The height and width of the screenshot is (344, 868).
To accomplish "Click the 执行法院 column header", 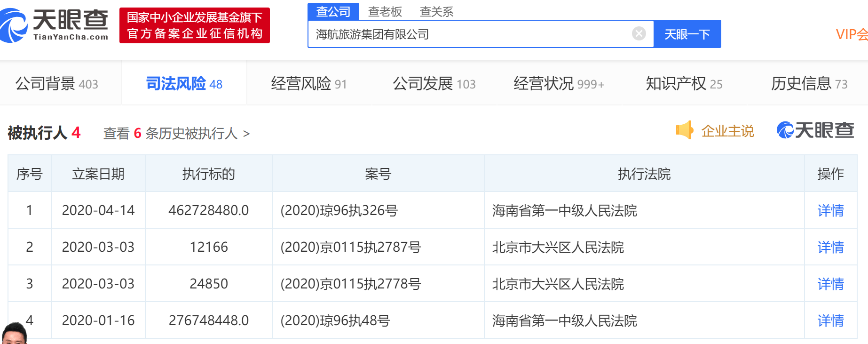I will click(644, 174).
